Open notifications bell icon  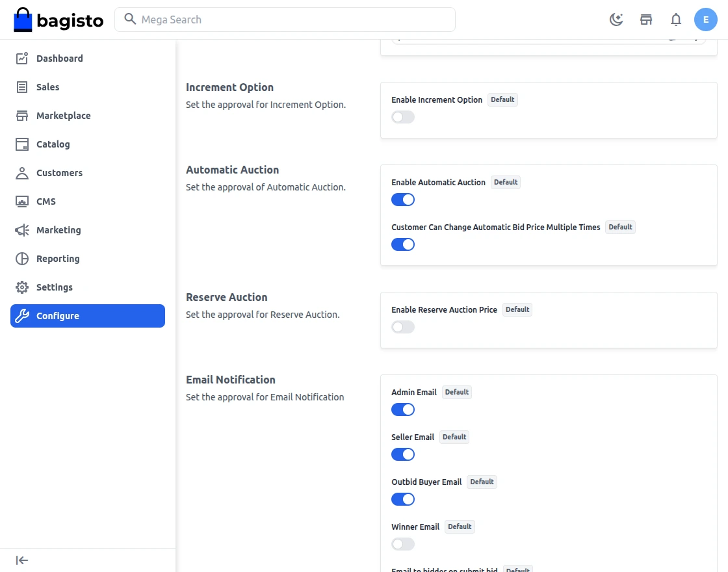tap(676, 19)
